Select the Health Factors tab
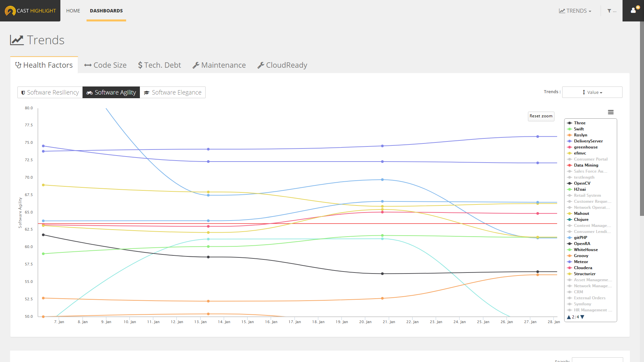Image resolution: width=644 pixels, height=362 pixels. pos(44,65)
